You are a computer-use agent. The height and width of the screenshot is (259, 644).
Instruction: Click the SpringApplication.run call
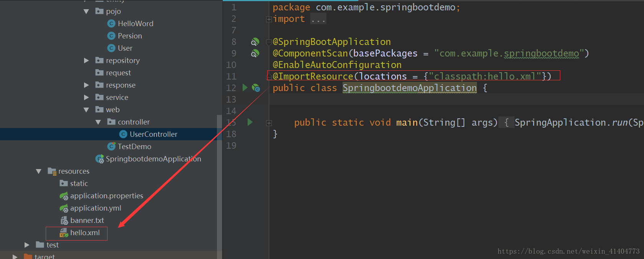571,122
